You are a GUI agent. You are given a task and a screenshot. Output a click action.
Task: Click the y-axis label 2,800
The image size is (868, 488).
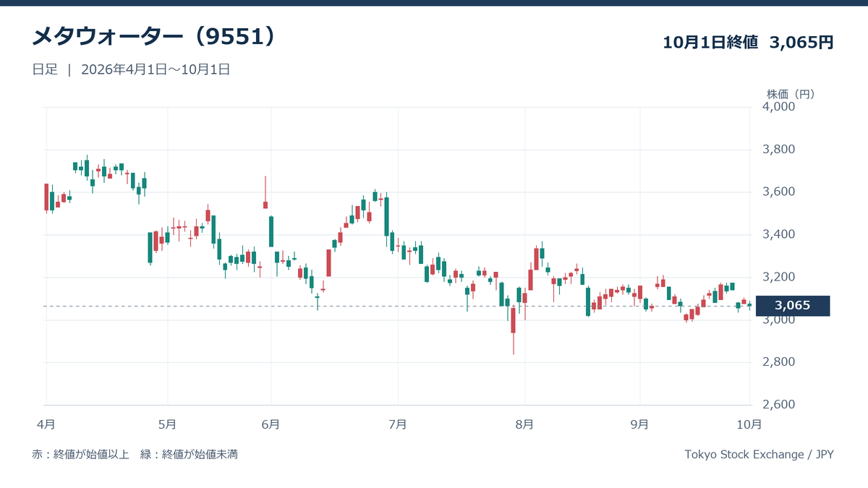pos(779,362)
